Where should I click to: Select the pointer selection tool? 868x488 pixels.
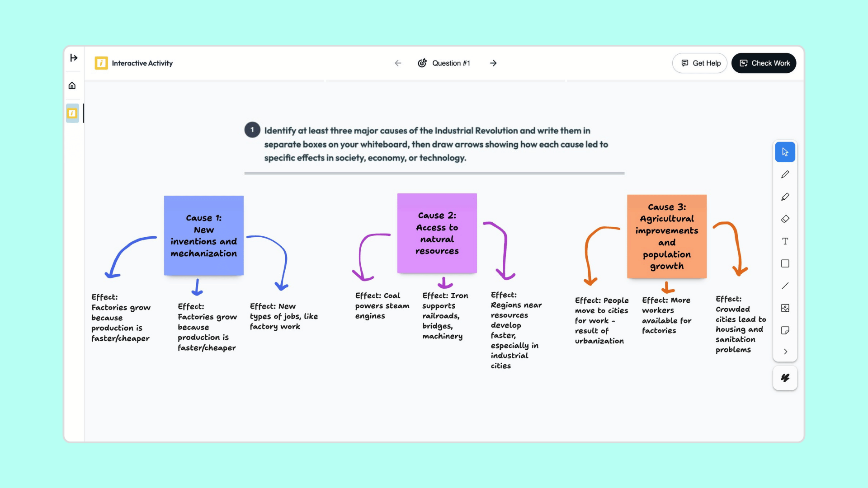785,152
